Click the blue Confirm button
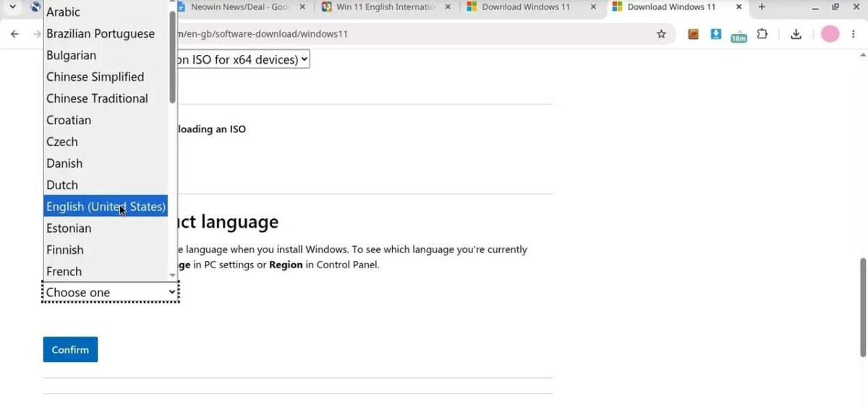Viewport: 868px width, 407px height. 70,349
